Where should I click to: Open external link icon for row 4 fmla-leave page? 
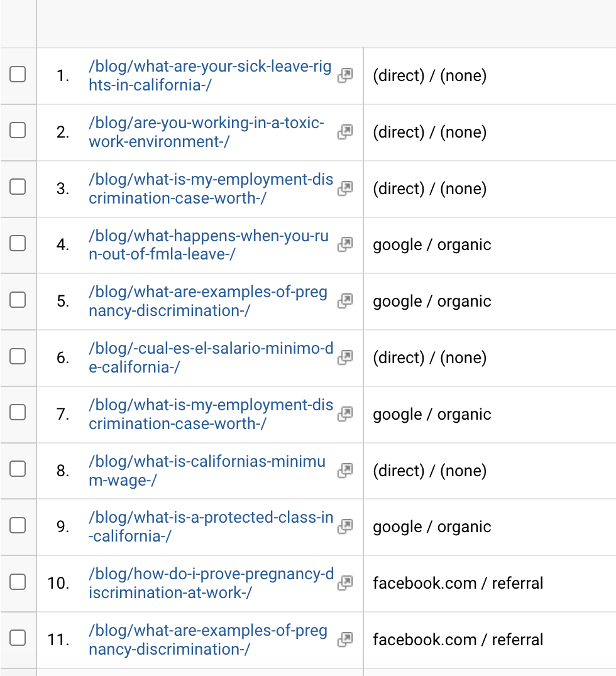pyautogui.click(x=344, y=244)
